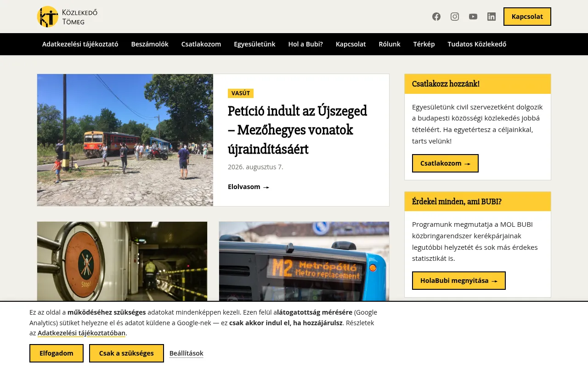
Task: Open the train station article photo
Action: coord(125,140)
